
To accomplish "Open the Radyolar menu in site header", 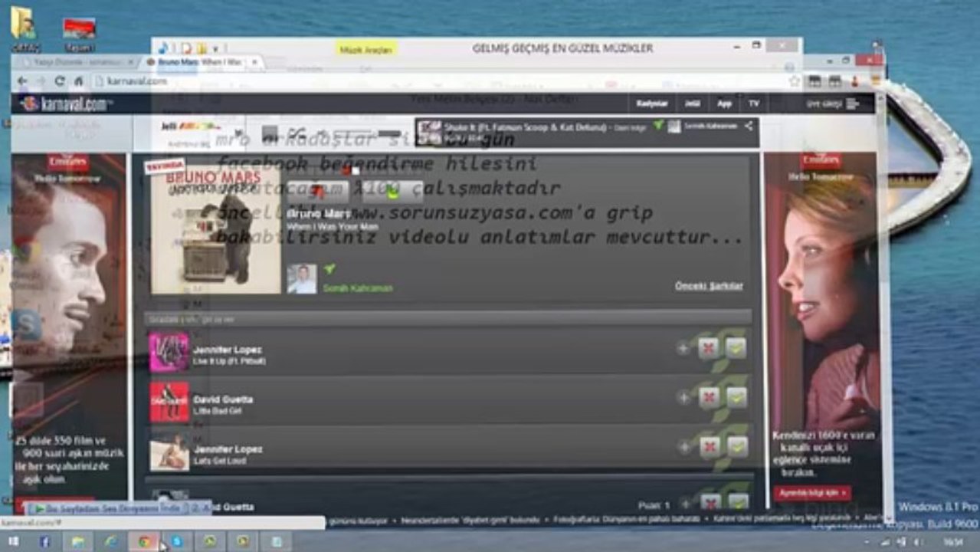I will coord(652,103).
